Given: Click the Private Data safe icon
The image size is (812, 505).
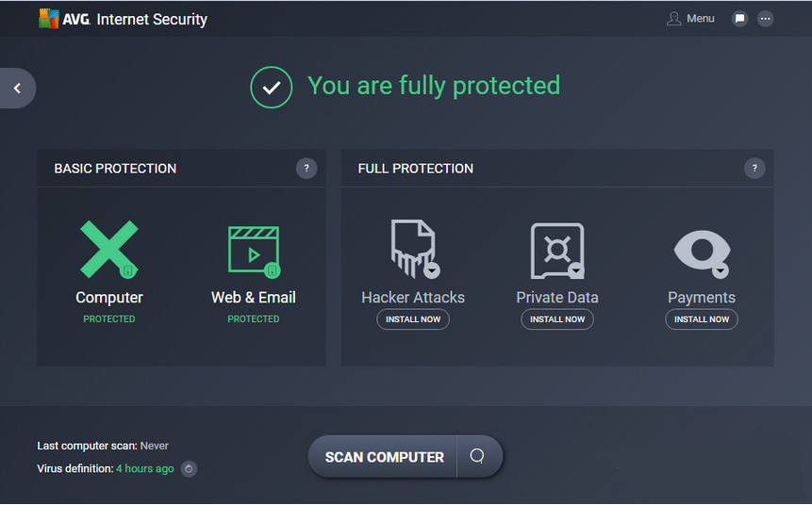Looking at the screenshot, I should (557, 251).
